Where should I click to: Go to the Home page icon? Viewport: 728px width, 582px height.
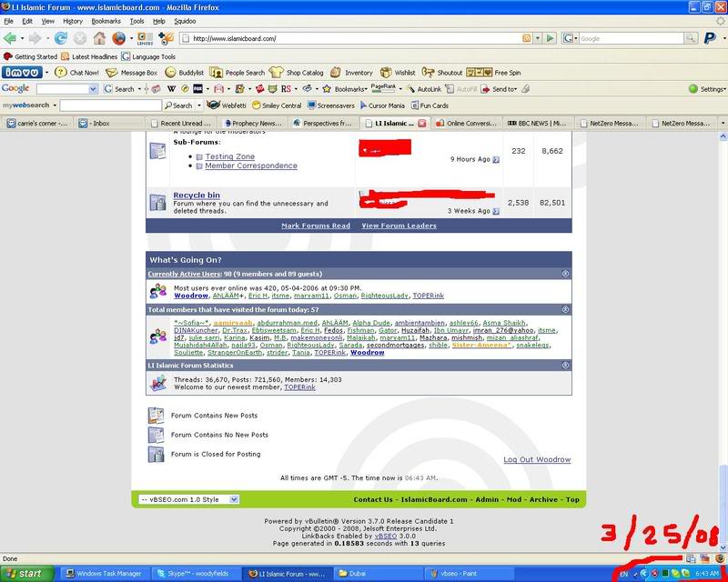click(99, 38)
